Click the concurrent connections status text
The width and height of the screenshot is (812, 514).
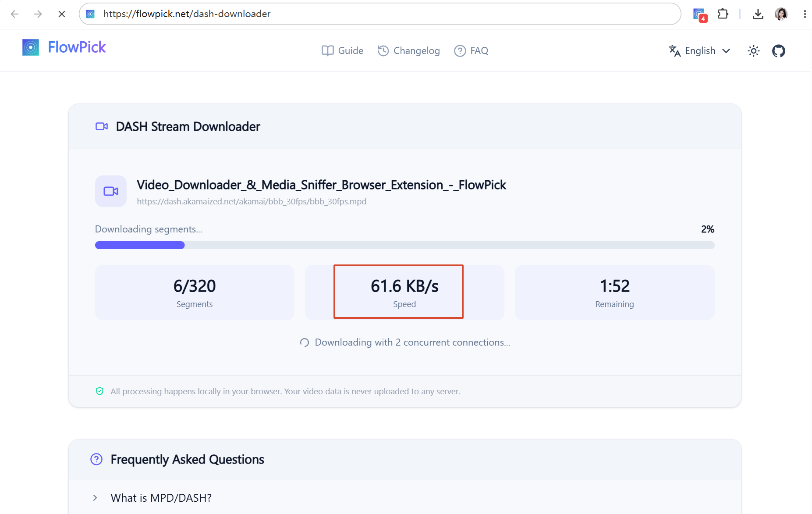coord(412,343)
